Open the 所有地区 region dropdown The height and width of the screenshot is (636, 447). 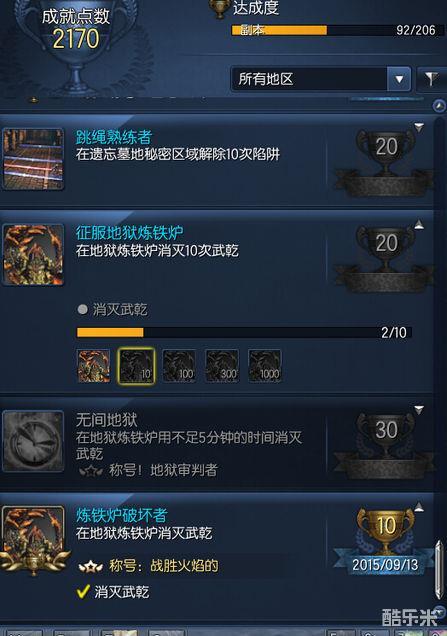[x=321, y=79]
